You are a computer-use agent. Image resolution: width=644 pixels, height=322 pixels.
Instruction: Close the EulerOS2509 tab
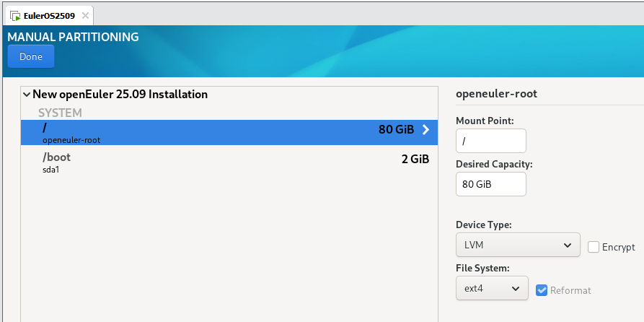85,16
